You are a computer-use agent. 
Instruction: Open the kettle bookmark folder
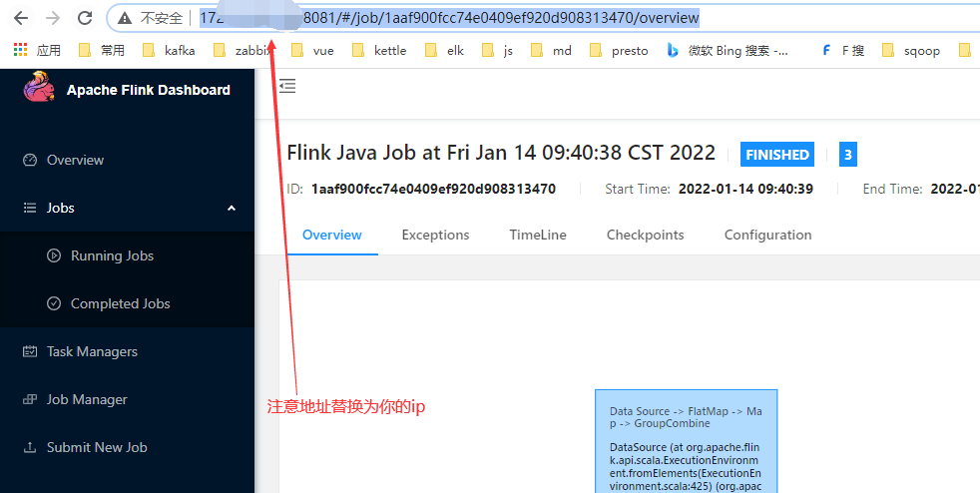379,51
